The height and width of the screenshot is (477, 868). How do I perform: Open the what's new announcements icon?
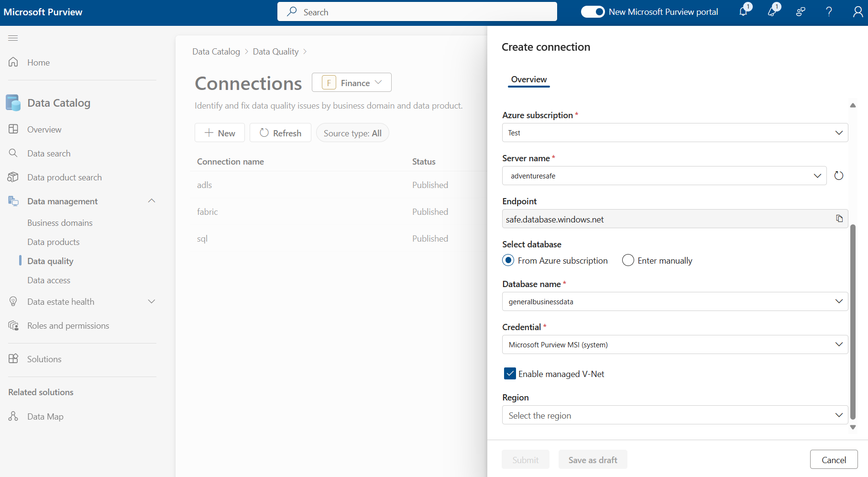(772, 11)
